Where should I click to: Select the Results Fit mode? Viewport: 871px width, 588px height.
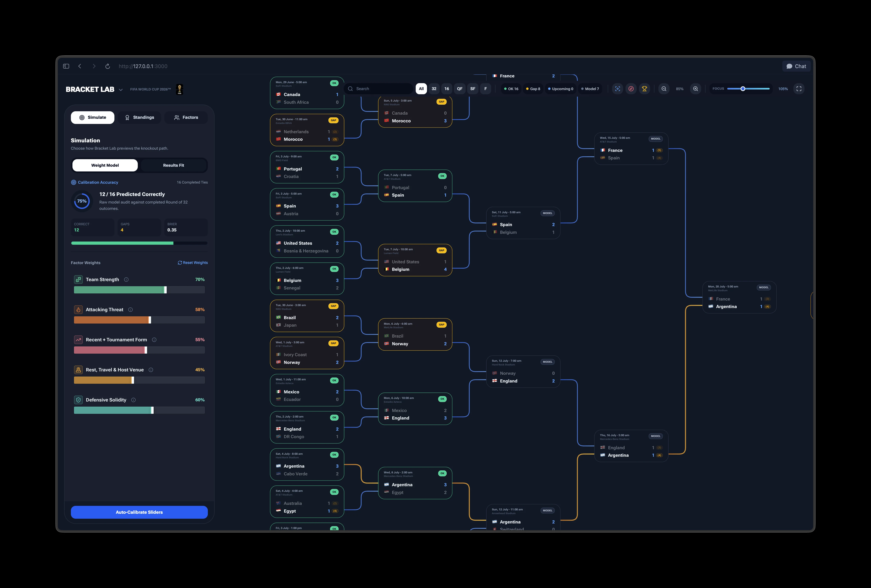(174, 165)
